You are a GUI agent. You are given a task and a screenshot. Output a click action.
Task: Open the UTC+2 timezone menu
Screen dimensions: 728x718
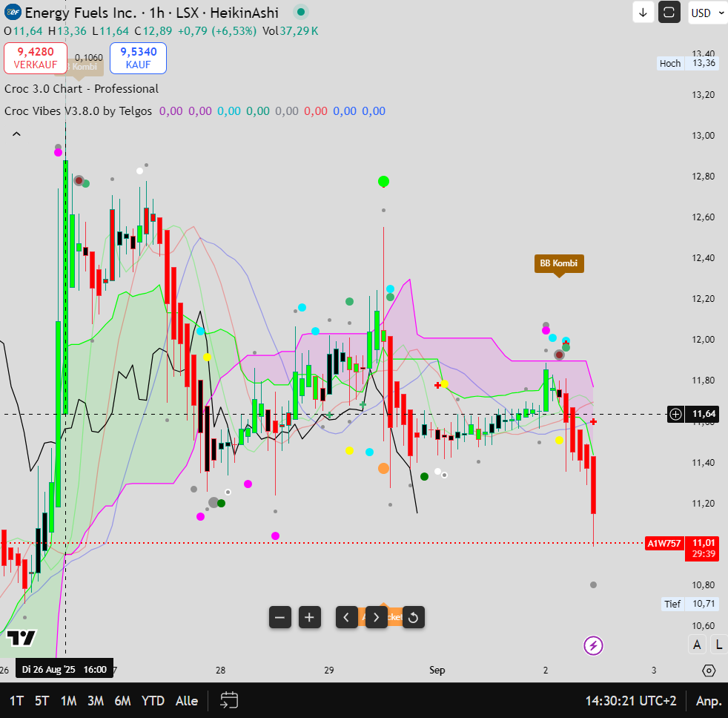coord(630,701)
